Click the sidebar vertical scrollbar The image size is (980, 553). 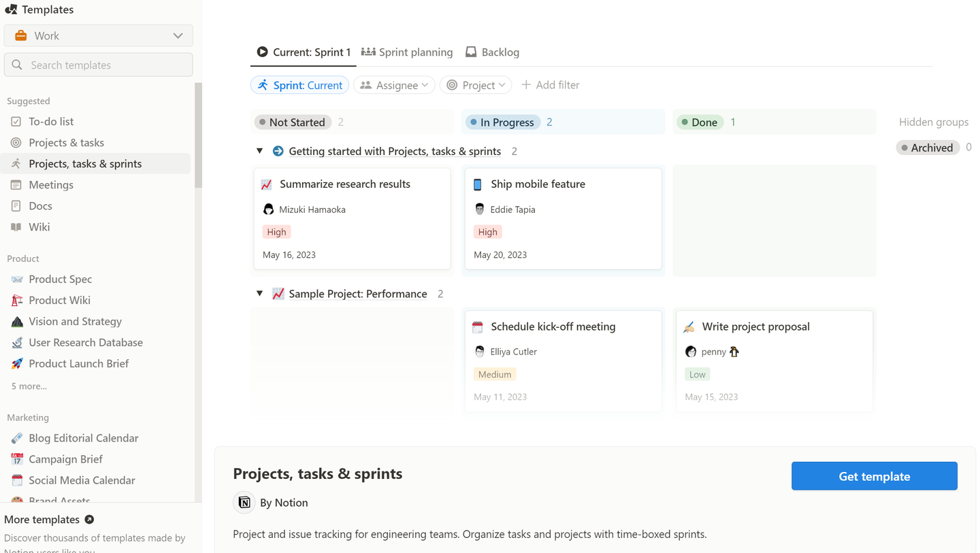(x=198, y=136)
